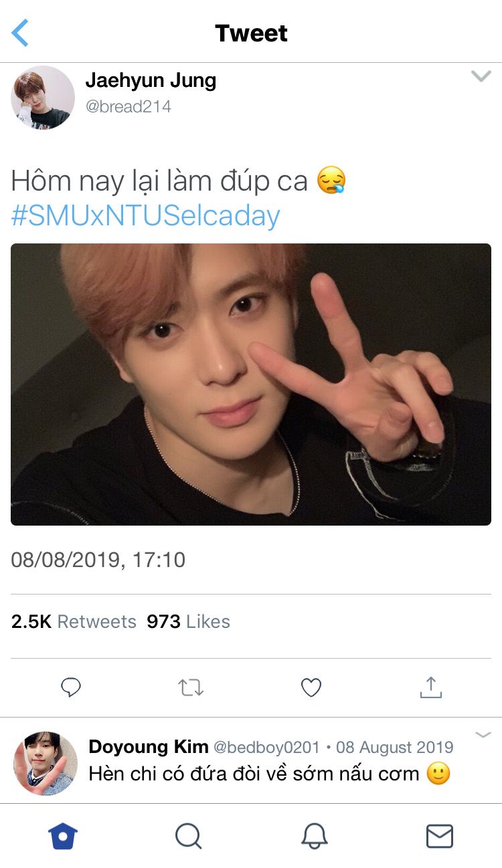Tap the Jaehyun Jung display name

(151, 81)
